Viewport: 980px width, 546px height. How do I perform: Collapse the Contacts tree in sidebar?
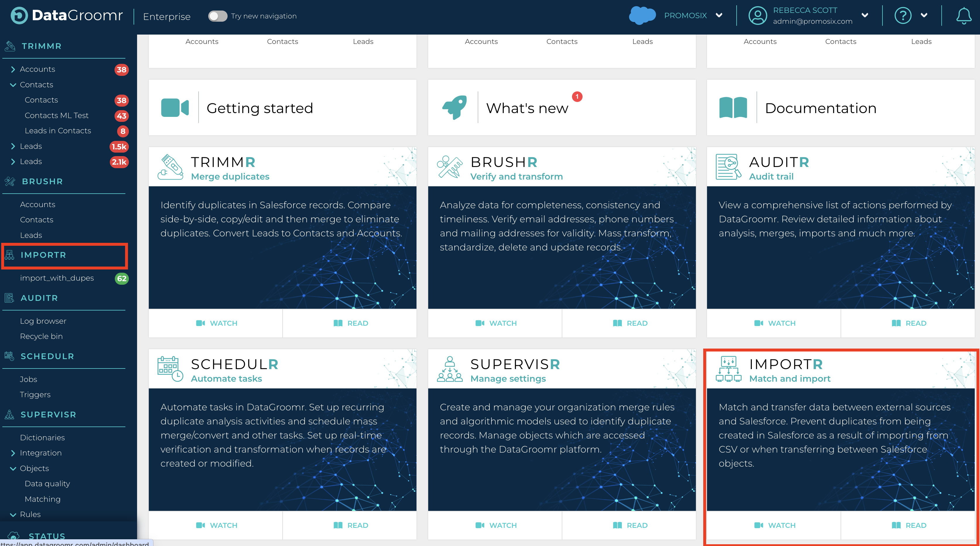tap(13, 85)
